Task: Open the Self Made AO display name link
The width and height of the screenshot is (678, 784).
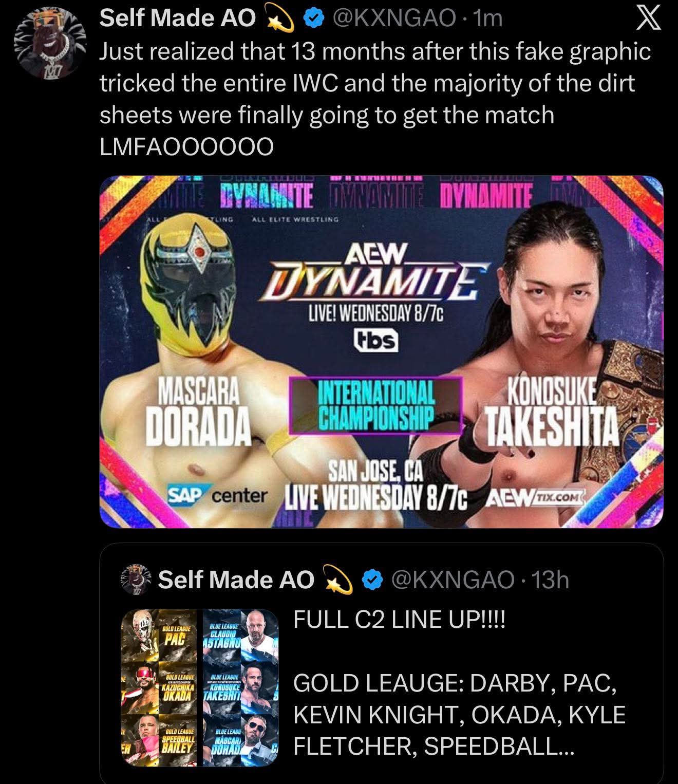Action: pos(177,18)
